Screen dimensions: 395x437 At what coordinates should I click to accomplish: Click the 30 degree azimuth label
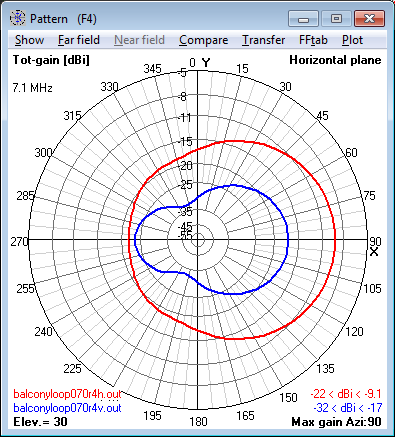285,87
